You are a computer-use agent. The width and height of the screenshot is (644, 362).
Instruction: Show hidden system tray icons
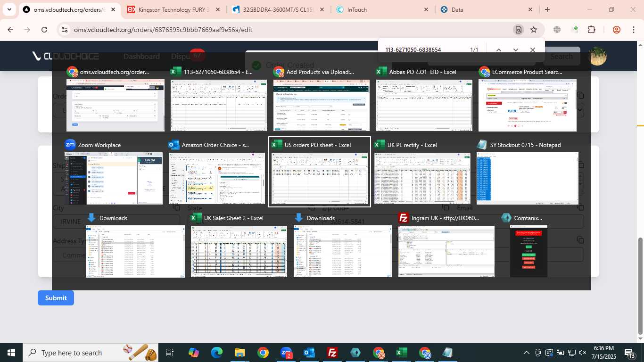[x=527, y=353]
